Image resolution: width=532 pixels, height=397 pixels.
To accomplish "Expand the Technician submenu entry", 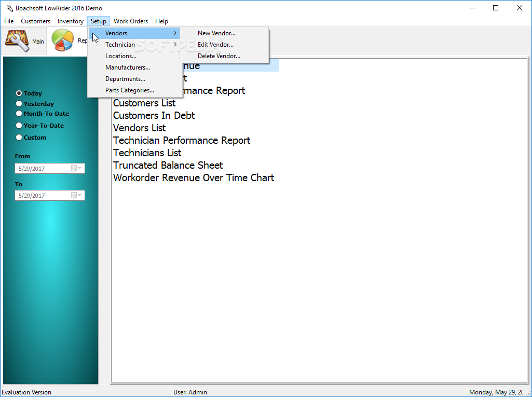I will click(x=134, y=45).
